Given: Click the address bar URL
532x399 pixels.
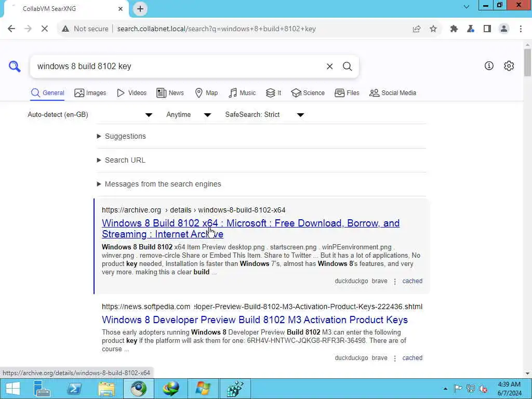Looking at the screenshot, I should pos(217,29).
